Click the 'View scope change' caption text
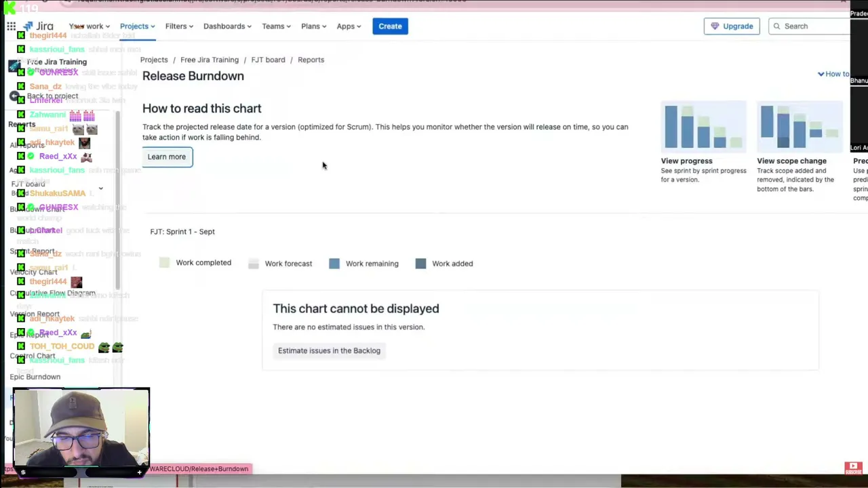The image size is (868, 488). point(791,161)
